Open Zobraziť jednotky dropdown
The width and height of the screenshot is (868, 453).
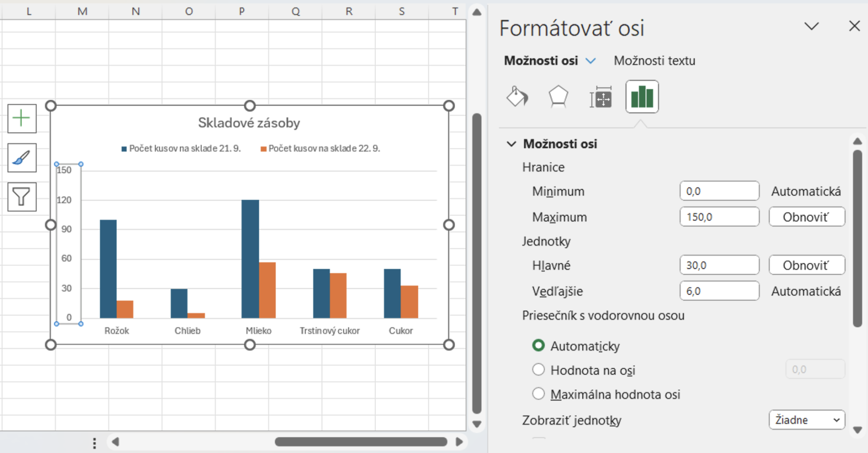[807, 420]
